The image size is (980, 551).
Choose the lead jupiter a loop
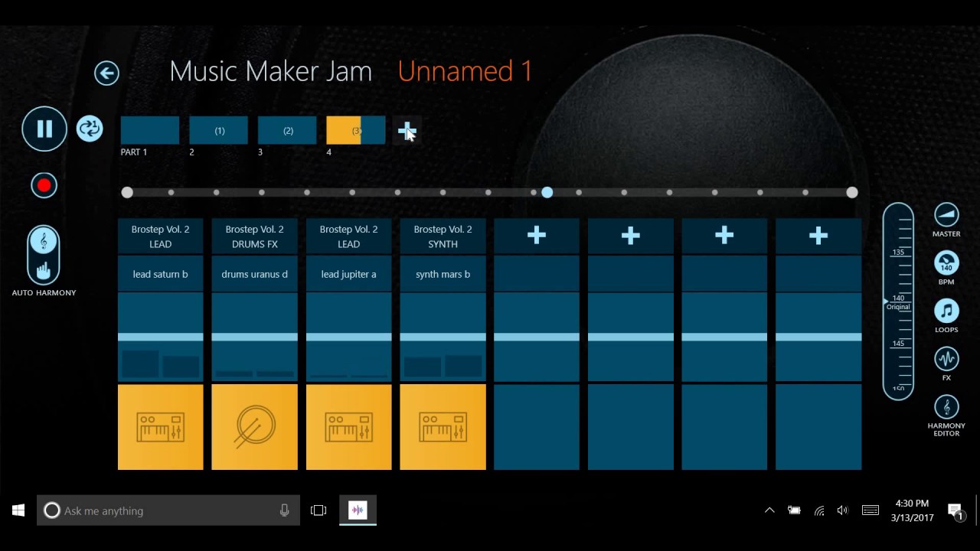pos(349,274)
